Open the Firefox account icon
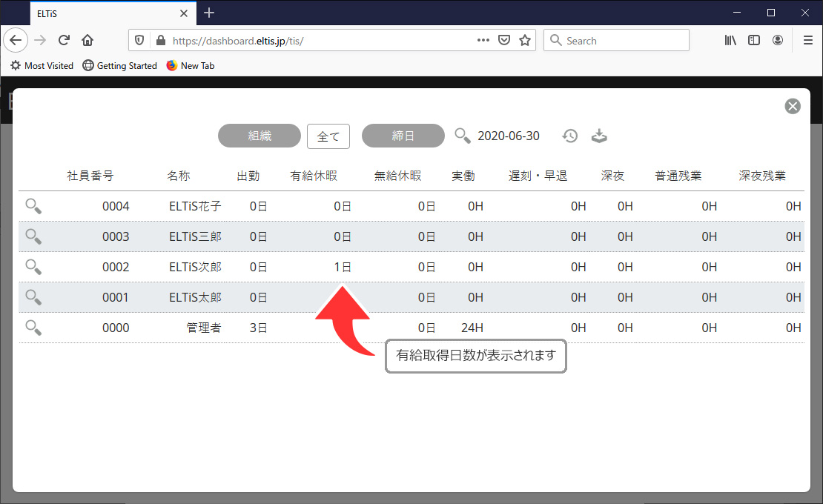 pos(778,40)
